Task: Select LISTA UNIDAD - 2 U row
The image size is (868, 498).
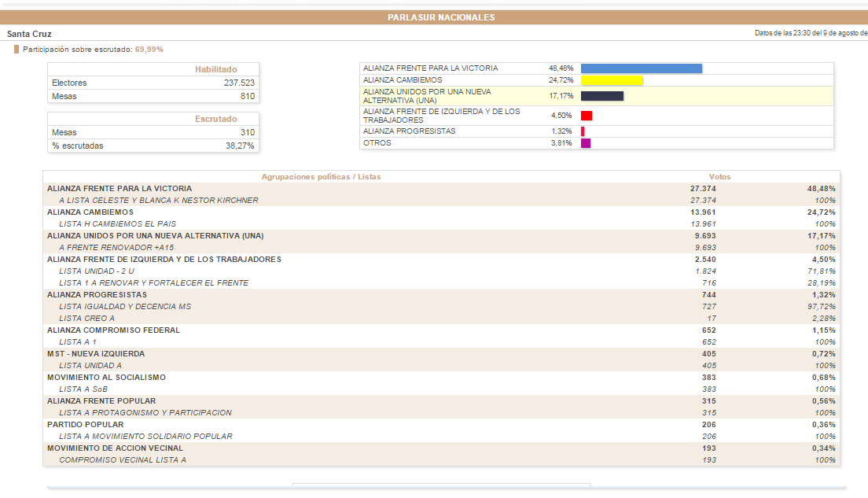Action: (441, 271)
